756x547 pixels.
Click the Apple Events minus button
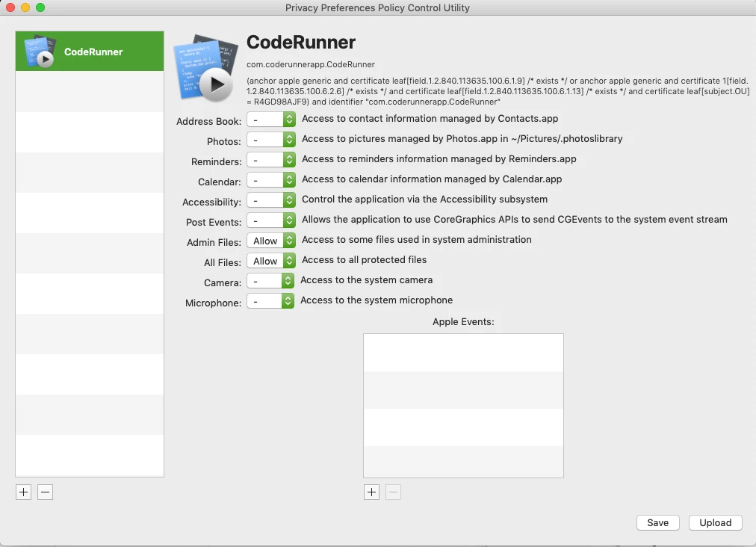(x=394, y=492)
